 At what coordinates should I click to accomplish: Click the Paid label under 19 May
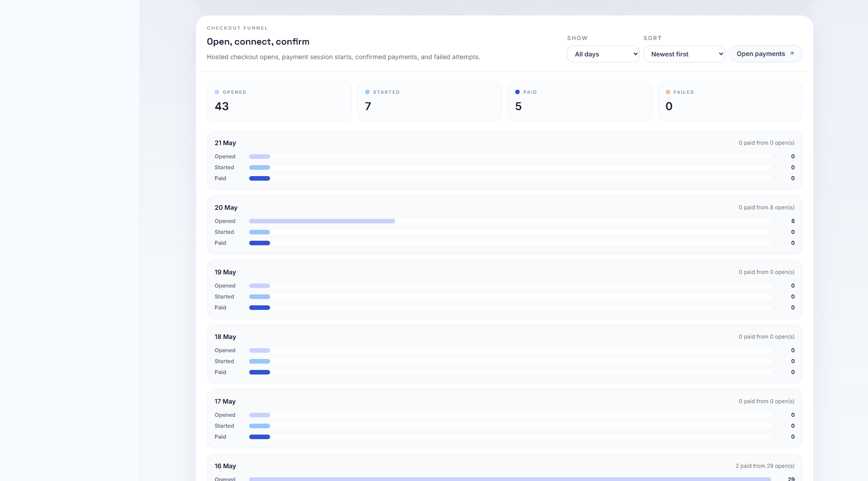220,308
